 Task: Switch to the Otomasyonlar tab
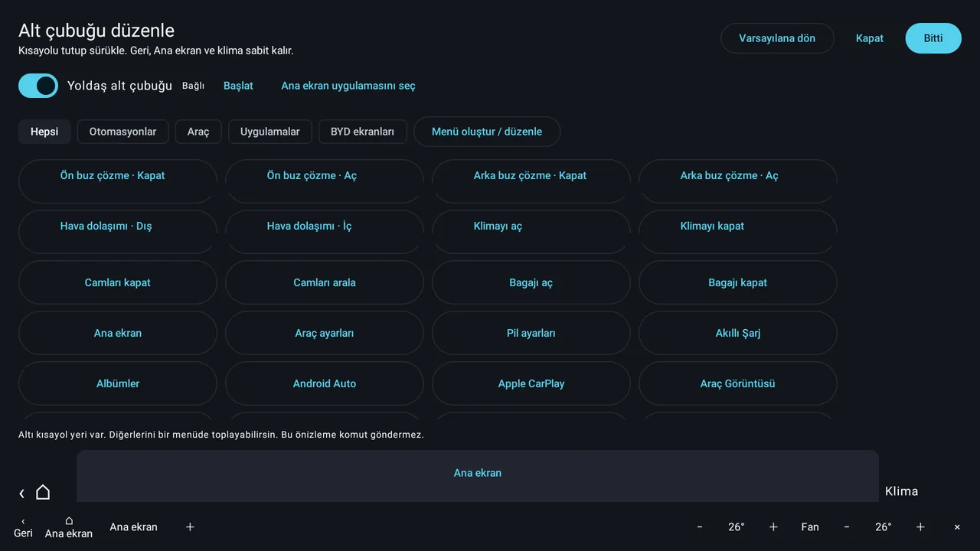(122, 132)
